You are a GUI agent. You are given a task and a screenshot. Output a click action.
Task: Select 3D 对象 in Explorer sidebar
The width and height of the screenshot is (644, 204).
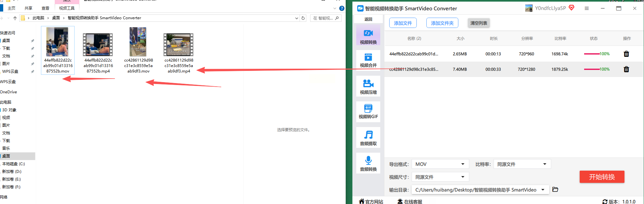click(9, 110)
